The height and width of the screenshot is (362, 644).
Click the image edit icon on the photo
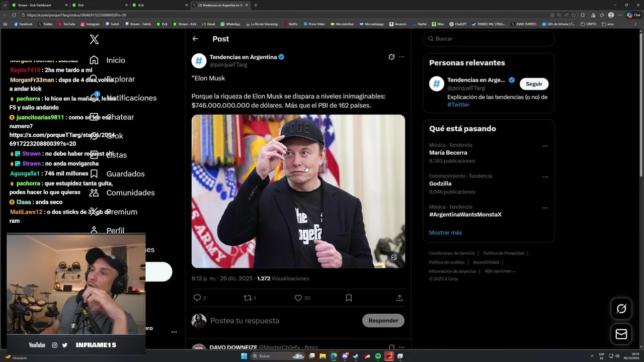point(394,257)
